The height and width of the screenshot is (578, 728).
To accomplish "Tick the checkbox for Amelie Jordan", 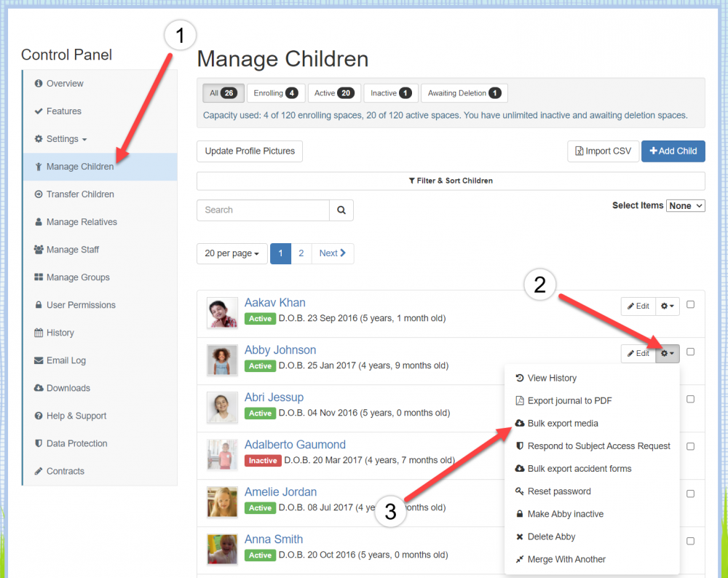I will pyautogui.click(x=690, y=494).
